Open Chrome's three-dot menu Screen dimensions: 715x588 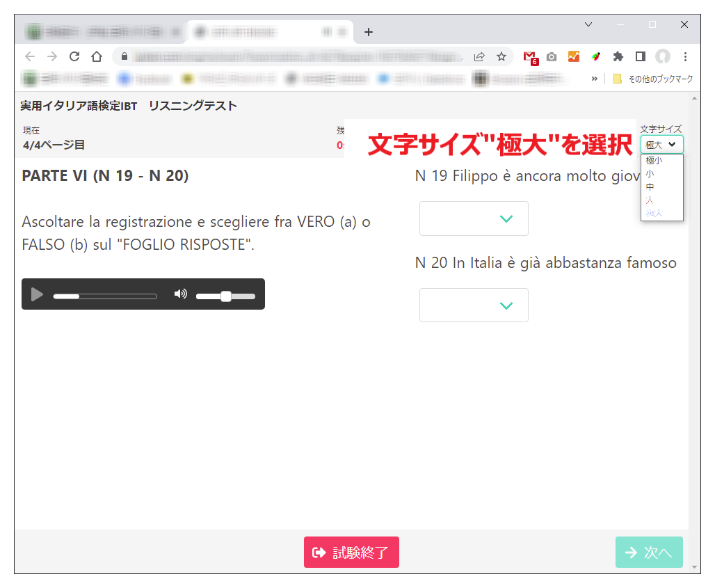coord(685,56)
